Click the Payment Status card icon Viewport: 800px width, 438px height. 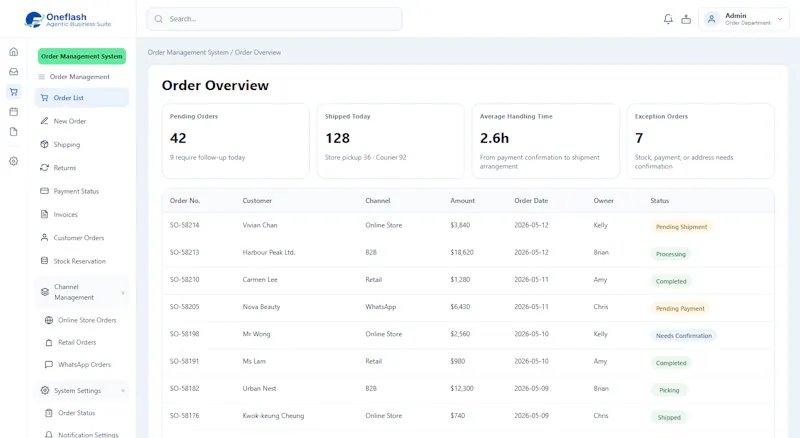[44, 191]
